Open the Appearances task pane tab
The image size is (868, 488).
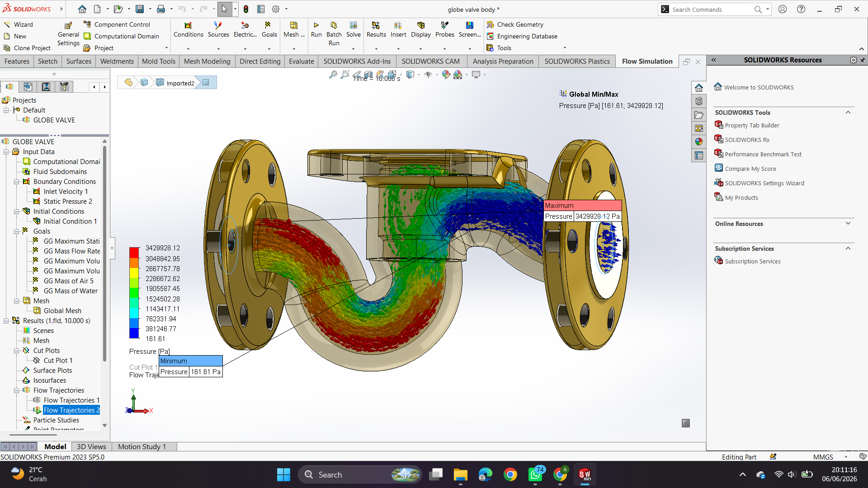pos(699,141)
